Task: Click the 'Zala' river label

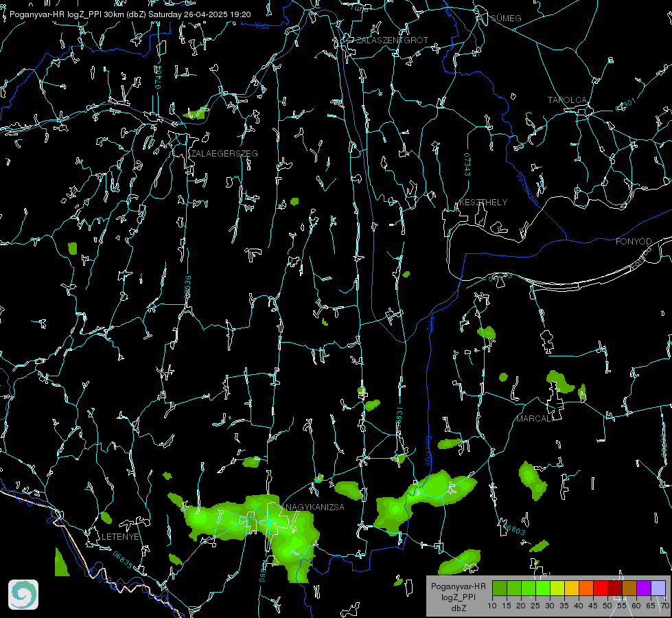Action: (x=430, y=323)
